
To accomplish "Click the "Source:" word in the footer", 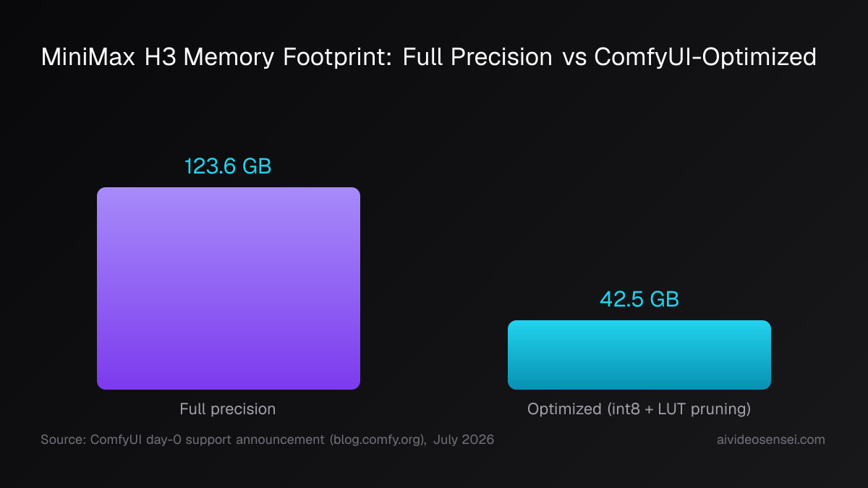I will tap(64, 440).
